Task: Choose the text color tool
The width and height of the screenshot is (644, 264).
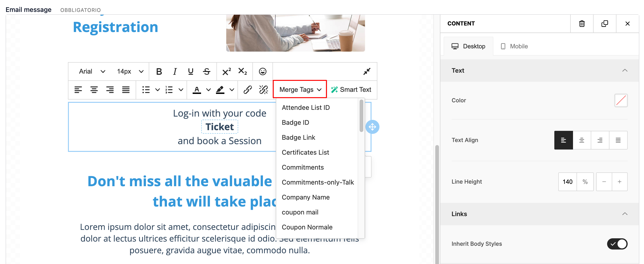Action: tap(197, 89)
